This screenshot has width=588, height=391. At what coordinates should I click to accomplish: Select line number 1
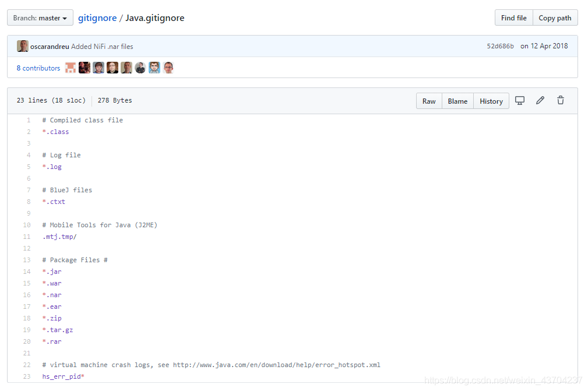pos(29,120)
